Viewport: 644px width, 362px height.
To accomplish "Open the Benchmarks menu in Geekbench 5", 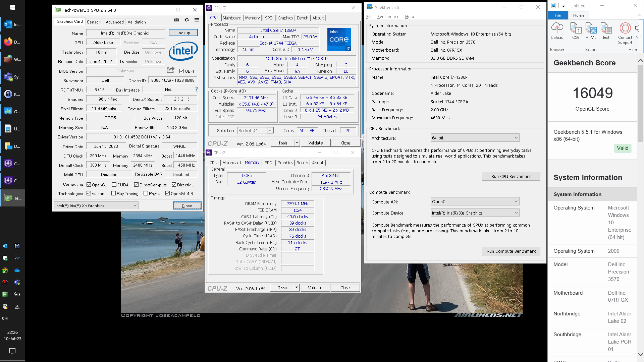I will pyautogui.click(x=389, y=16).
